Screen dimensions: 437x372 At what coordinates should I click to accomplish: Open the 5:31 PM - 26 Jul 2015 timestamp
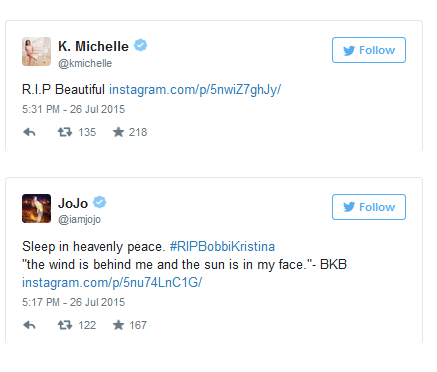coord(73,109)
